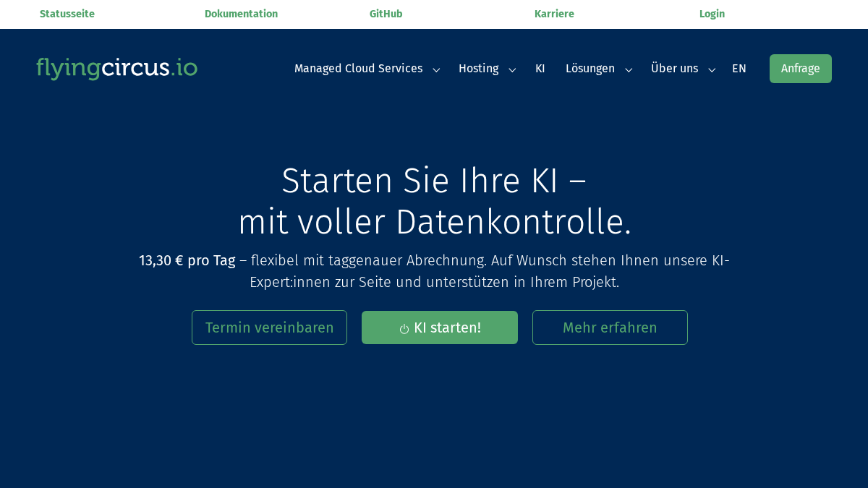Select the KI navigation item
The image size is (868, 488).
click(540, 69)
